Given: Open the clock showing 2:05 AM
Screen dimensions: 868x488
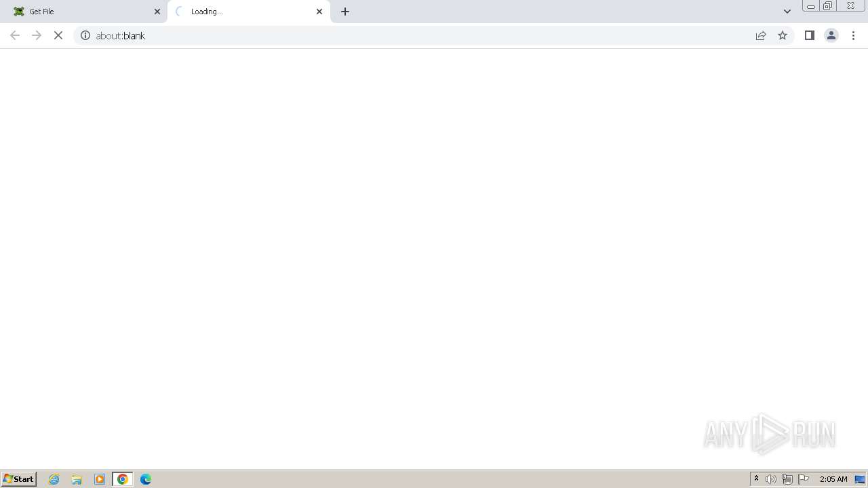Looking at the screenshot, I should (x=833, y=479).
